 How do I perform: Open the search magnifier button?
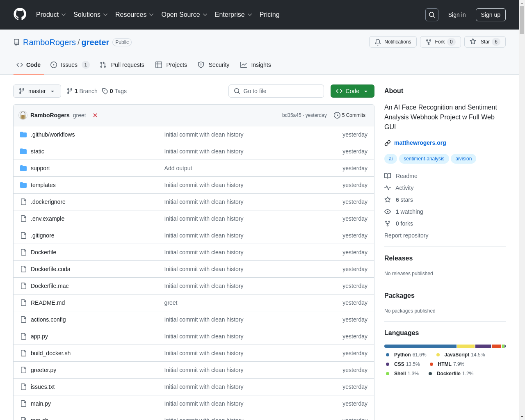pos(432,15)
